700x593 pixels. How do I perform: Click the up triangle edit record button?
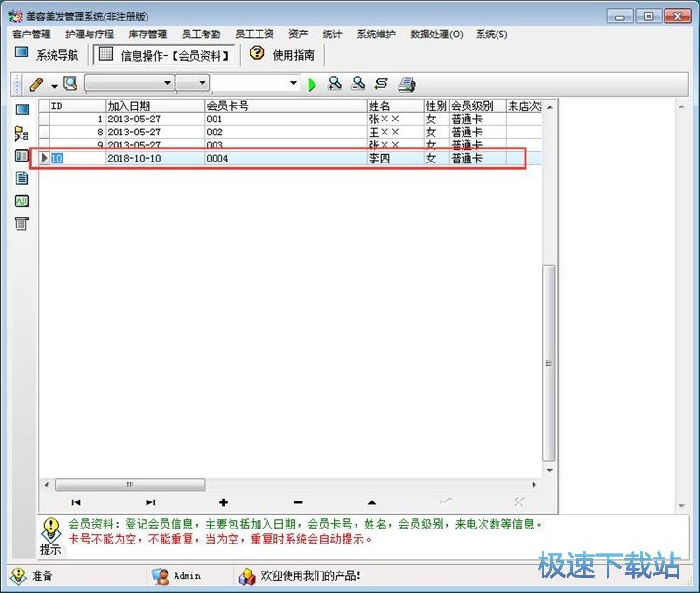pyautogui.click(x=371, y=502)
